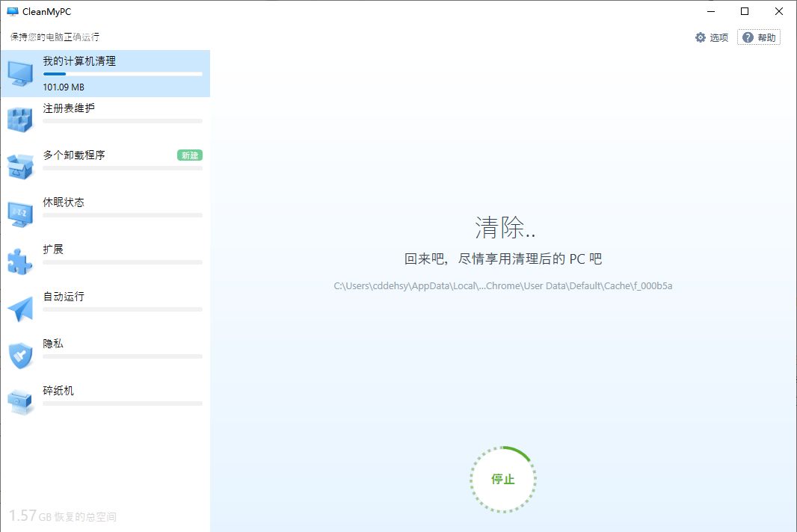
Task: Switch to the 隐私 section
Action: pyautogui.click(x=52, y=343)
